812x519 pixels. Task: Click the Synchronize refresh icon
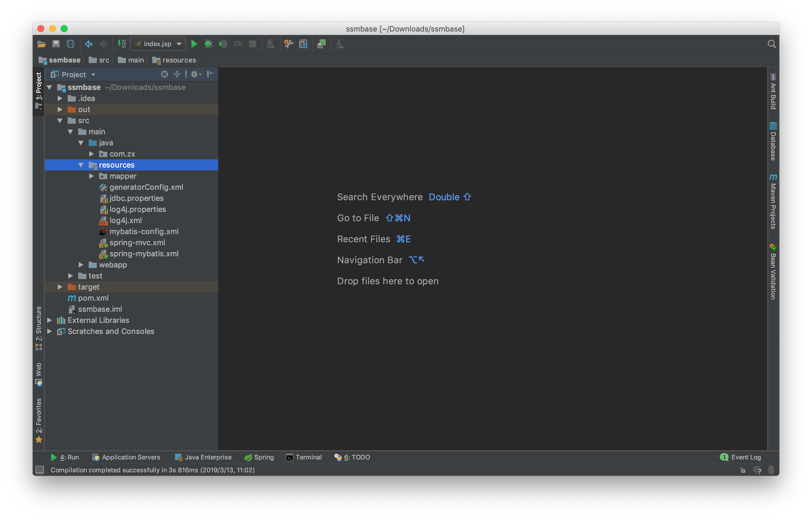coord(71,44)
